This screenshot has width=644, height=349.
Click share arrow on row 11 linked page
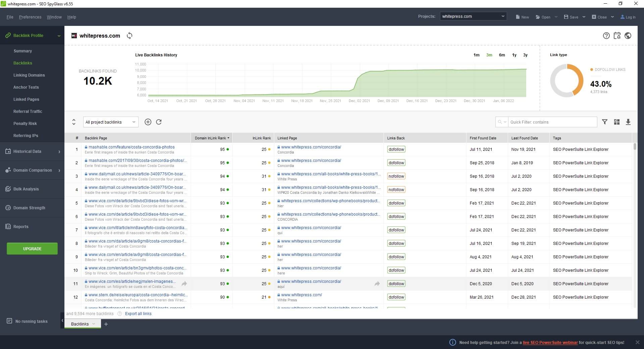(377, 284)
